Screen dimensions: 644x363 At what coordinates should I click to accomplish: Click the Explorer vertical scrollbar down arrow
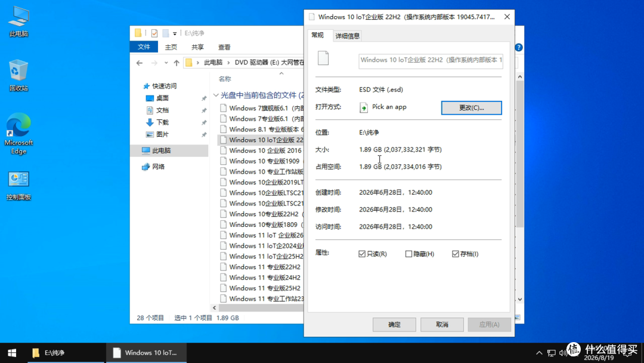click(520, 299)
